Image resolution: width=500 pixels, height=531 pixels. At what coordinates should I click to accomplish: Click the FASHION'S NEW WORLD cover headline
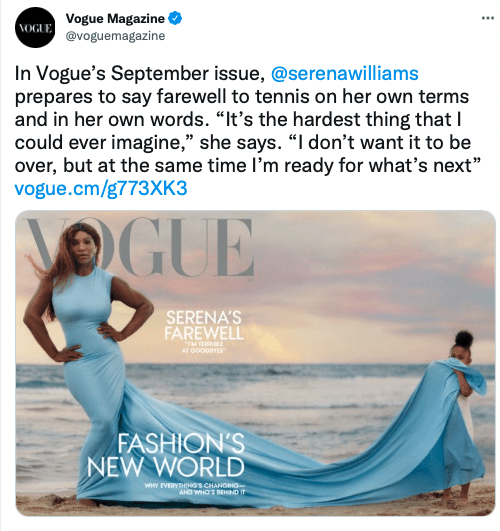point(166,455)
